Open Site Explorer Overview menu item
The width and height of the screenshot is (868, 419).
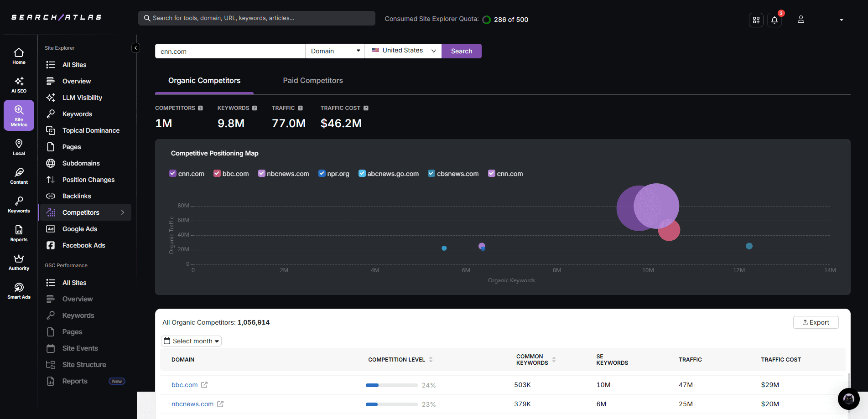(x=76, y=81)
